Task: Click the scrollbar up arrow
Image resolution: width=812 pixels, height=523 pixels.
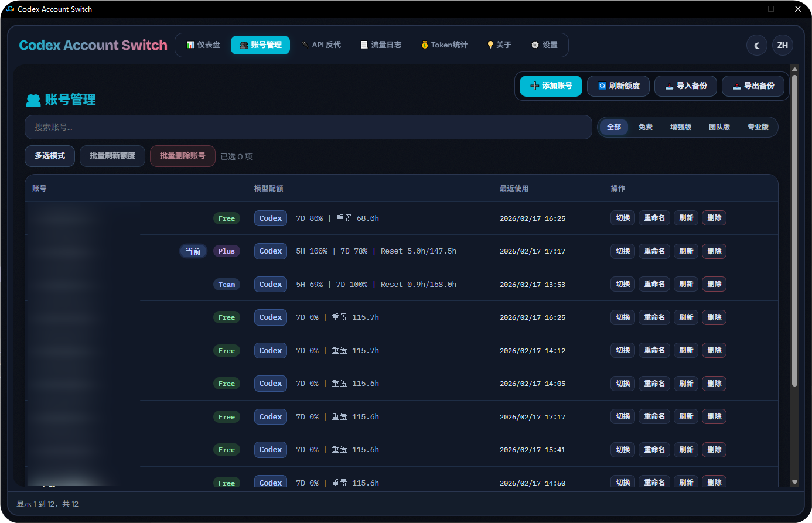Action: (794, 69)
